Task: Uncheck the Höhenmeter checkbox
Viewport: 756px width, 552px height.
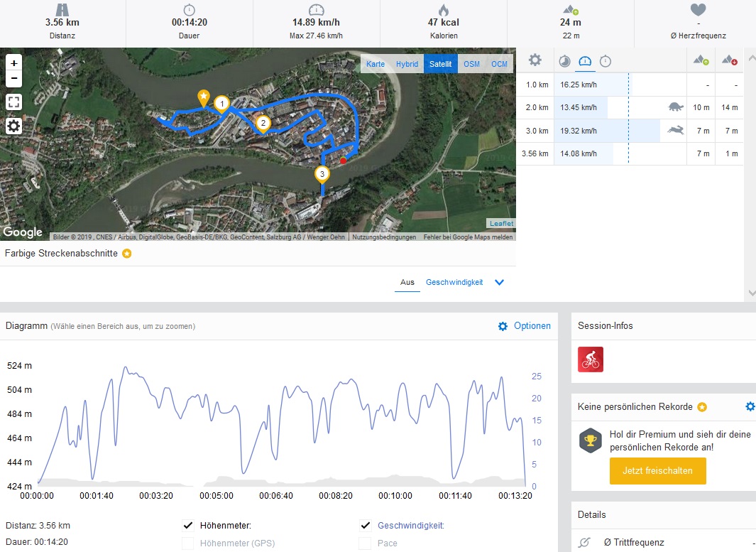Action: [188, 526]
